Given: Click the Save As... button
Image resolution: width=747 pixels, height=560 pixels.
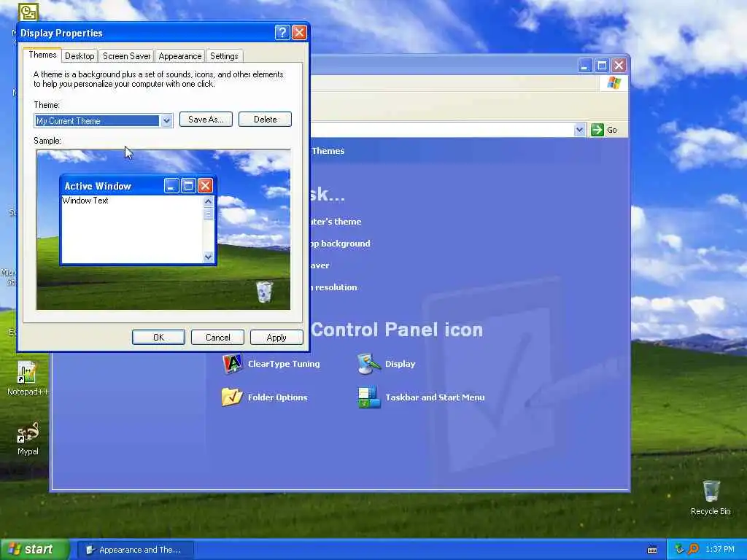Looking at the screenshot, I should [206, 119].
